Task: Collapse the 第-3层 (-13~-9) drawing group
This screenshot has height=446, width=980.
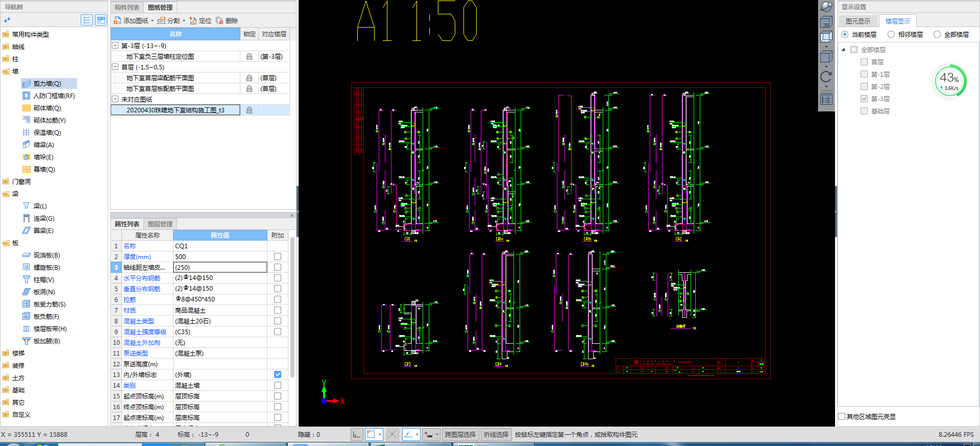Action: coord(115,45)
